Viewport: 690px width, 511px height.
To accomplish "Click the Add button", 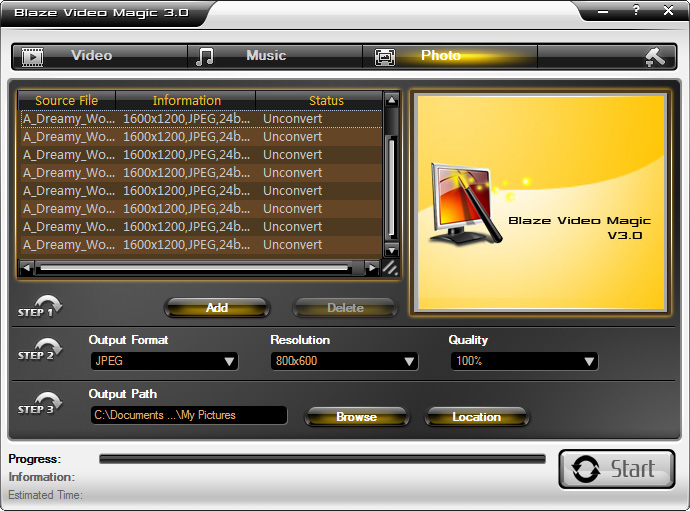I will point(217,308).
